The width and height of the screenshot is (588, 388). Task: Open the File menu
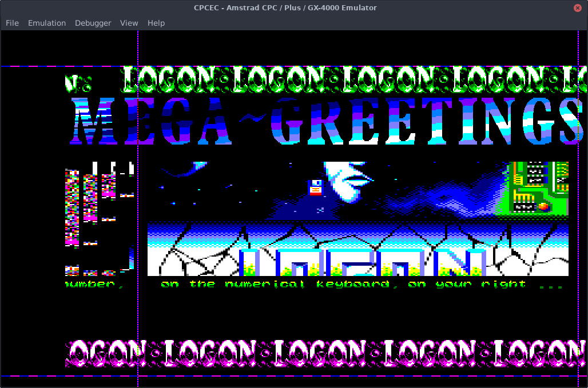coord(12,23)
